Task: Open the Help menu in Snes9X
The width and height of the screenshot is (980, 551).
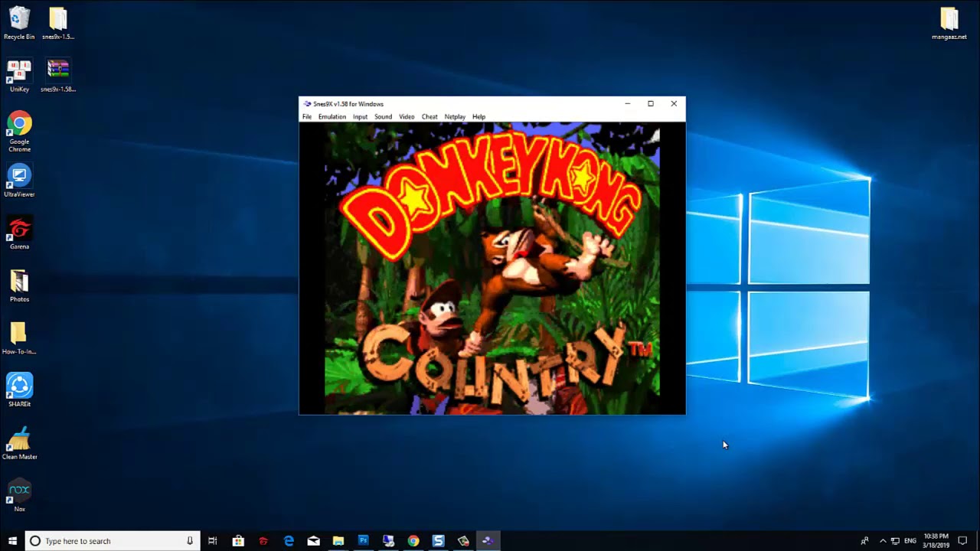Action: coord(479,117)
